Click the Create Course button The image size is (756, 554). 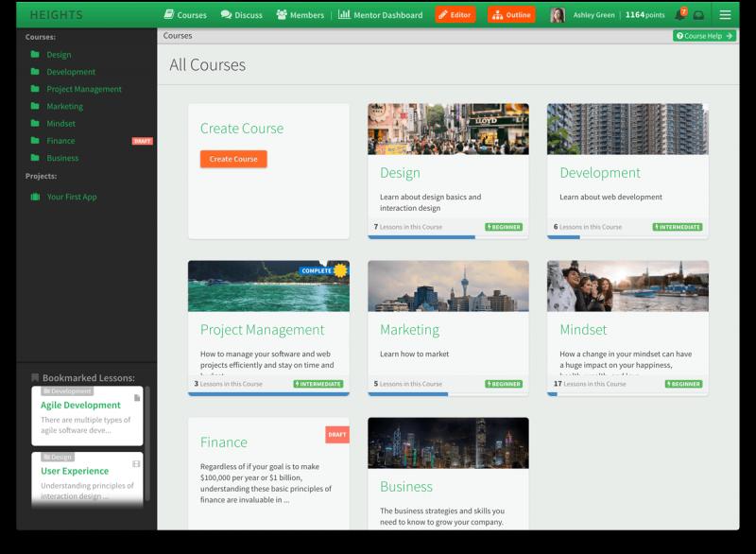[233, 159]
